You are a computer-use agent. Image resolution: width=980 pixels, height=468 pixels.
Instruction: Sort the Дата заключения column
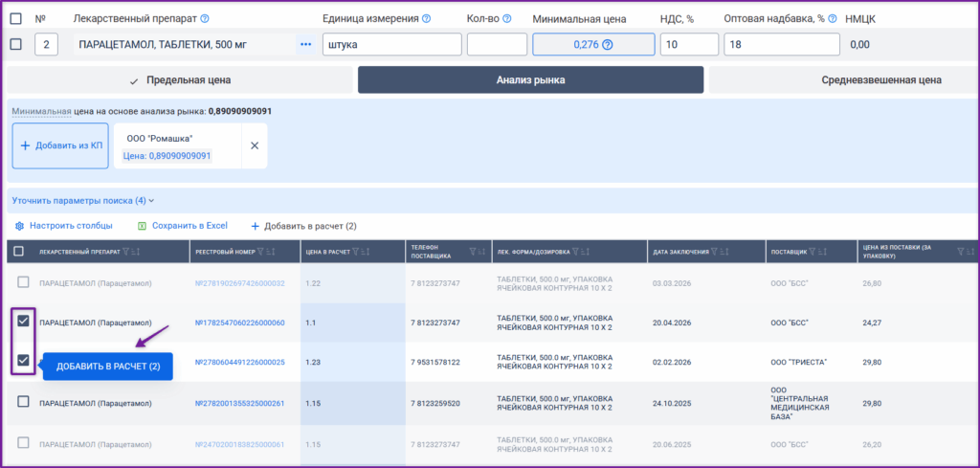(724, 251)
